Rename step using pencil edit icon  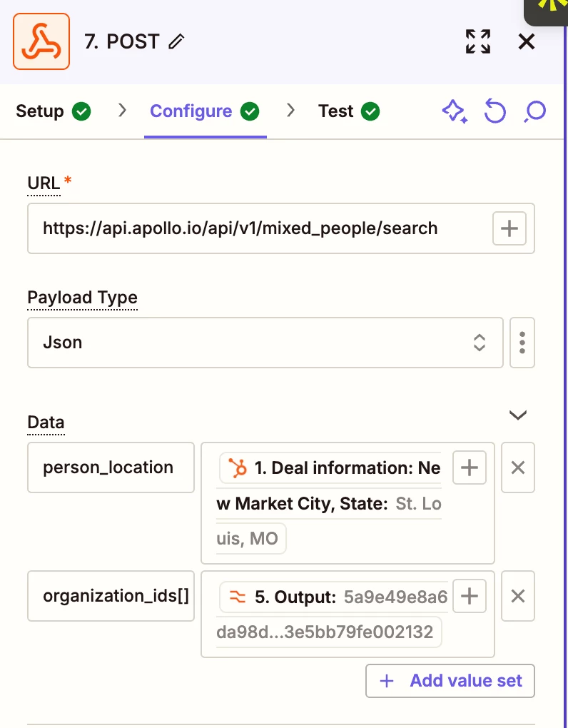(x=176, y=42)
